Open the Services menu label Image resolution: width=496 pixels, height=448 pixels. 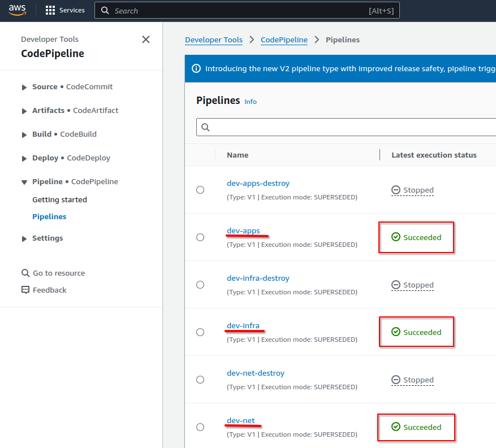pyautogui.click(x=72, y=10)
